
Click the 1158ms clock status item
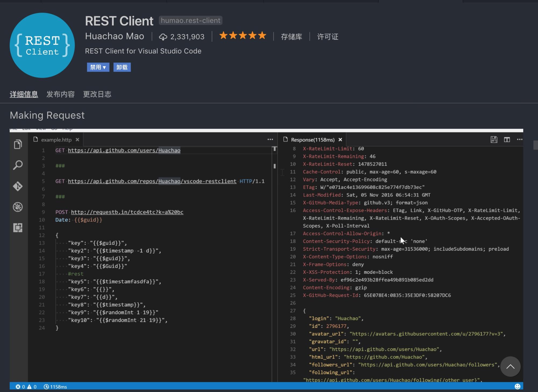point(55,387)
